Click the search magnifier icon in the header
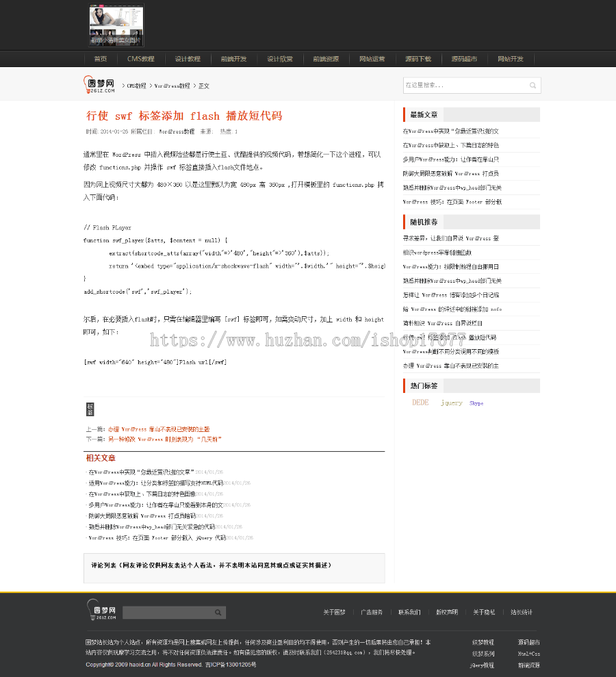This screenshot has width=616, height=677. (532, 85)
